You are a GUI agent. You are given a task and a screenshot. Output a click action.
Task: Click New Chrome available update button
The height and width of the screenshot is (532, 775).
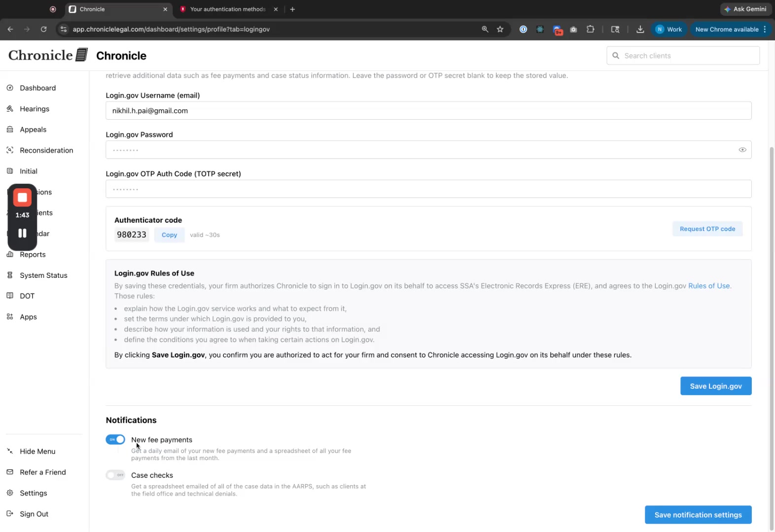coord(726,29)
